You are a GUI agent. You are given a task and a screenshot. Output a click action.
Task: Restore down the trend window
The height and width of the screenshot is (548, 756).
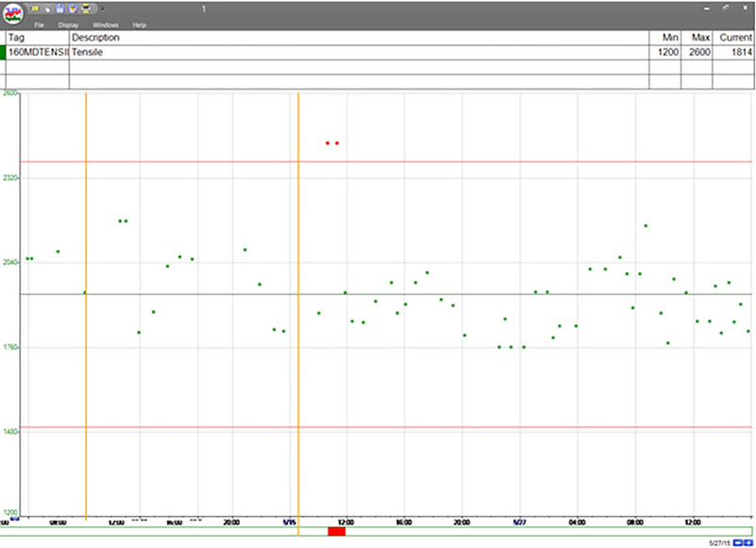[726, 9]
